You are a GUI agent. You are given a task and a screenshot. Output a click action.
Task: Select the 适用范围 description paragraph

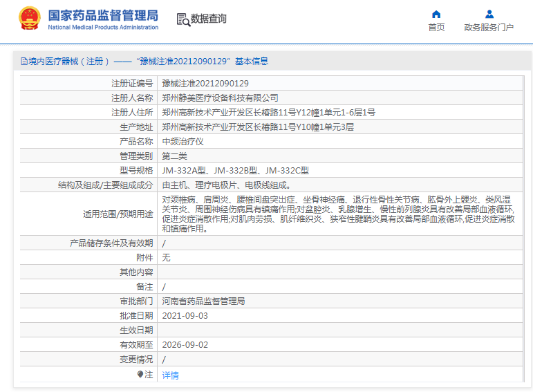[339, 214]
